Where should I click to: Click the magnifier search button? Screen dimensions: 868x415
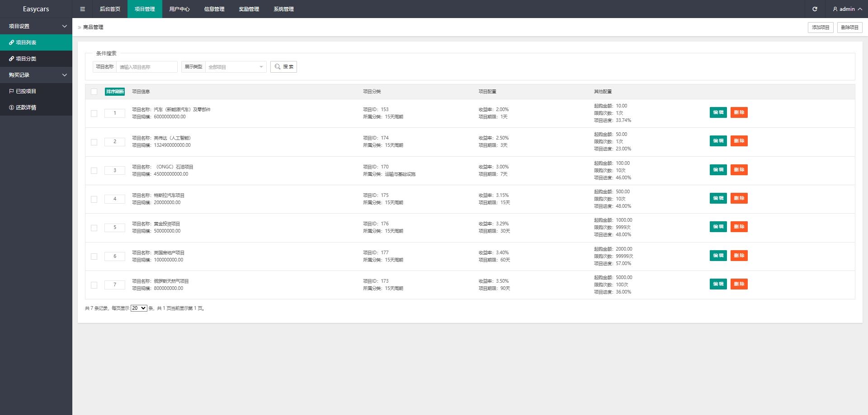(283, 67)
